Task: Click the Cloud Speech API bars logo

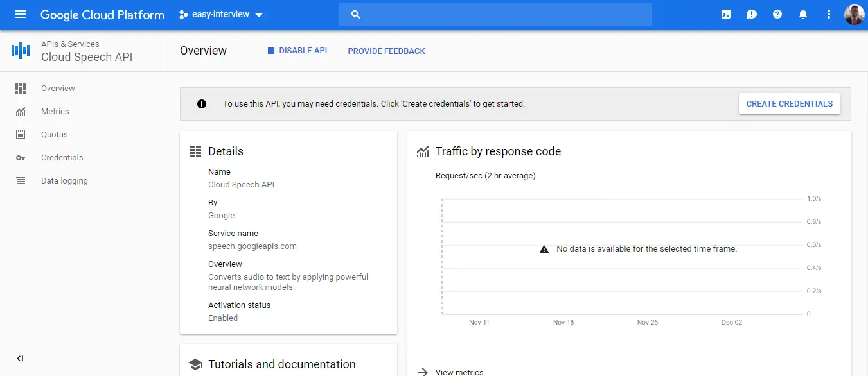Action: pos(21,51)
